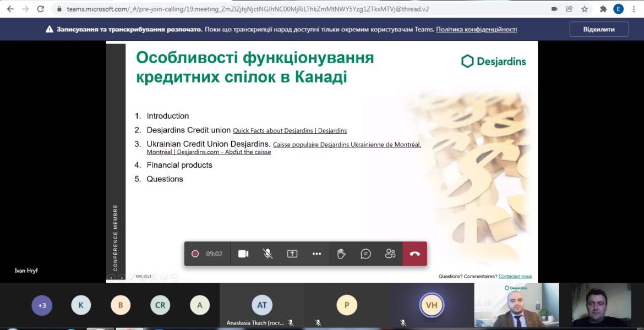Show the +3 overflow participants
Viewport: 644px width, 330px height.
tap(42, 305)
